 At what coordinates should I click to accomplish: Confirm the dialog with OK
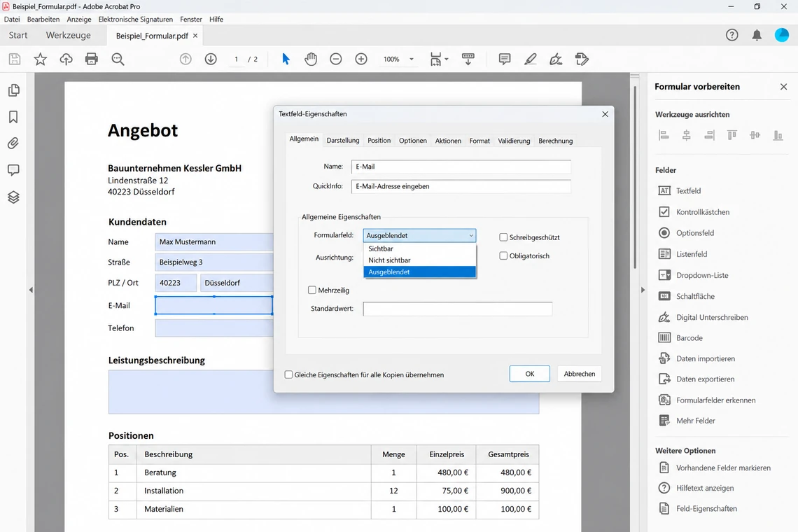pos(529,374)
